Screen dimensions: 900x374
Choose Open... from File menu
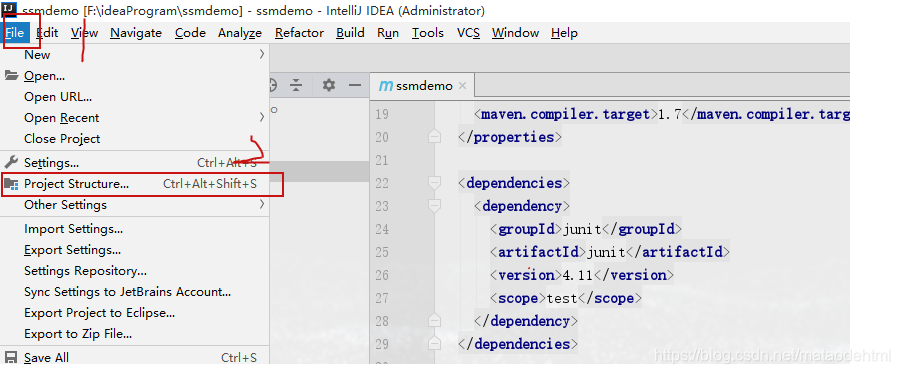click(x=135, y=76)
